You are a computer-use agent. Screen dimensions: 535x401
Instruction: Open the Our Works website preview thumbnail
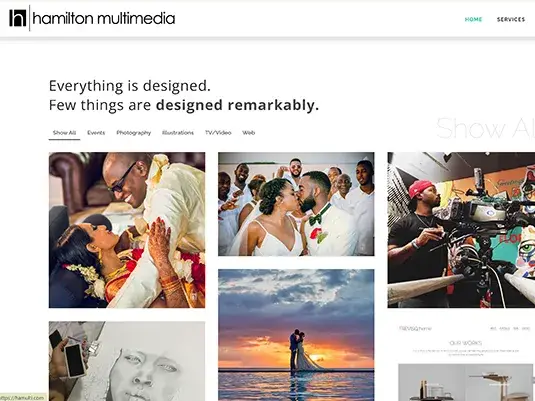[461, 361]
